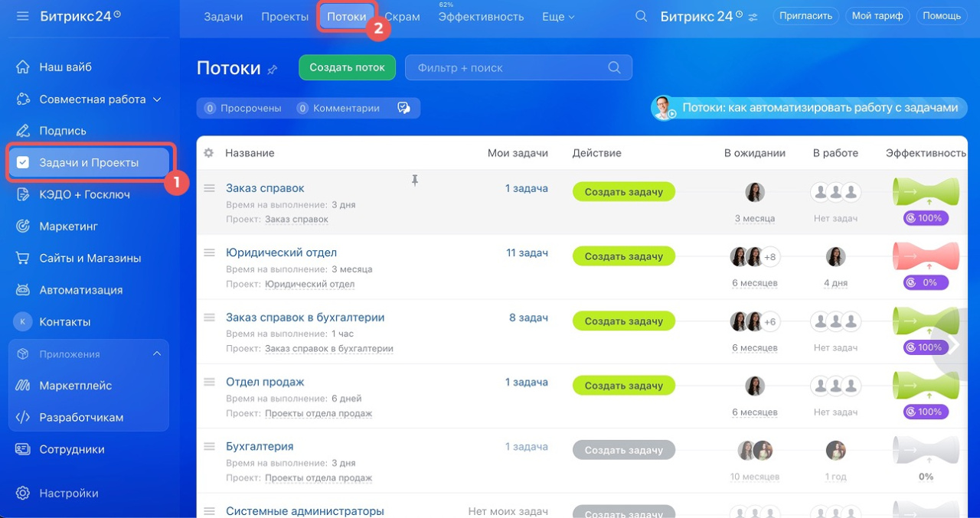Switch to the Задачи tab

224,17
